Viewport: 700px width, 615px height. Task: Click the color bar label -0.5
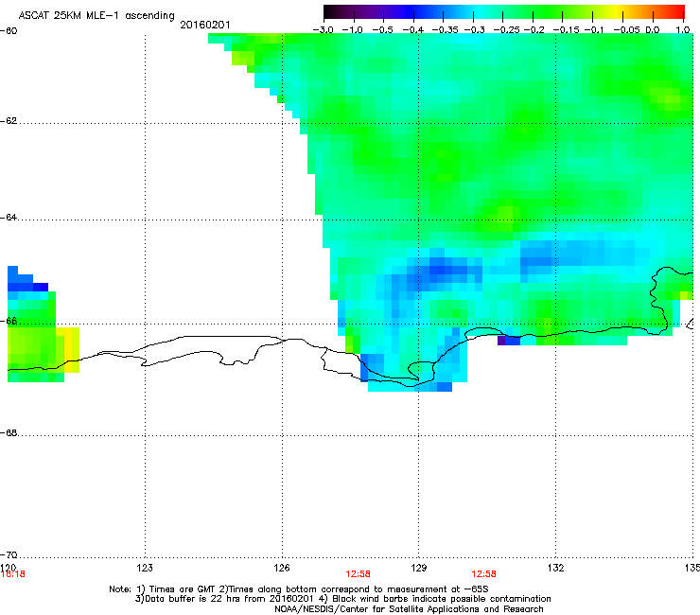[382, 30]
